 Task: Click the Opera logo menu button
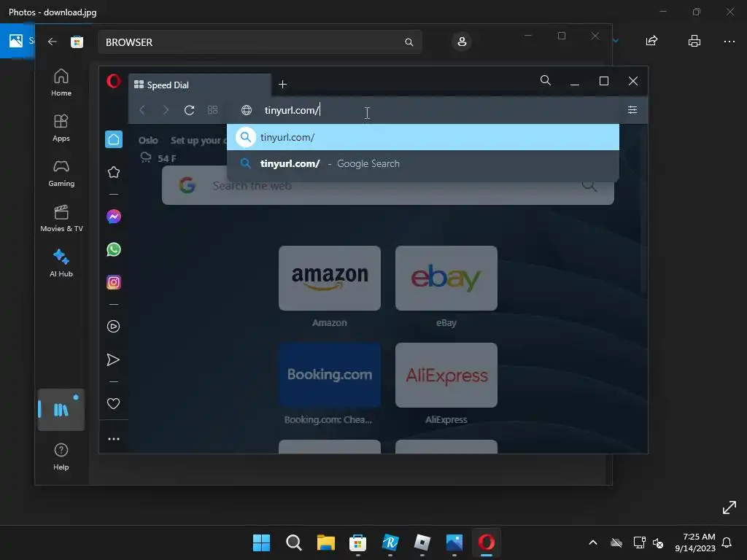pyautogui.click(x=113, y=81)
